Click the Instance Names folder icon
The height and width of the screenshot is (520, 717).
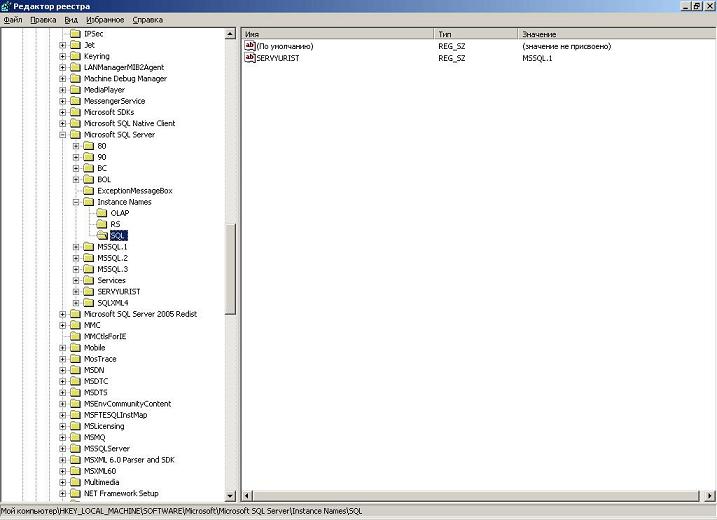pos(88,202)
